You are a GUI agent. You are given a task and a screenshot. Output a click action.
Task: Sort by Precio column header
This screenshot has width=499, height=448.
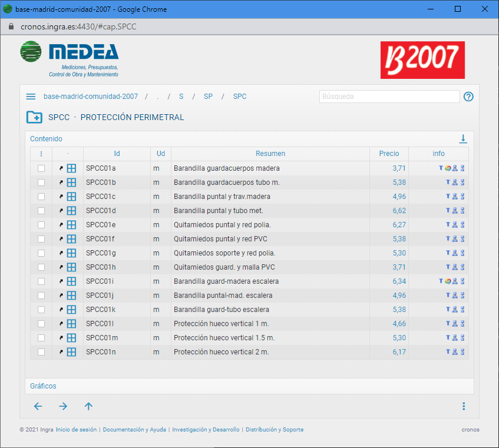389,154
